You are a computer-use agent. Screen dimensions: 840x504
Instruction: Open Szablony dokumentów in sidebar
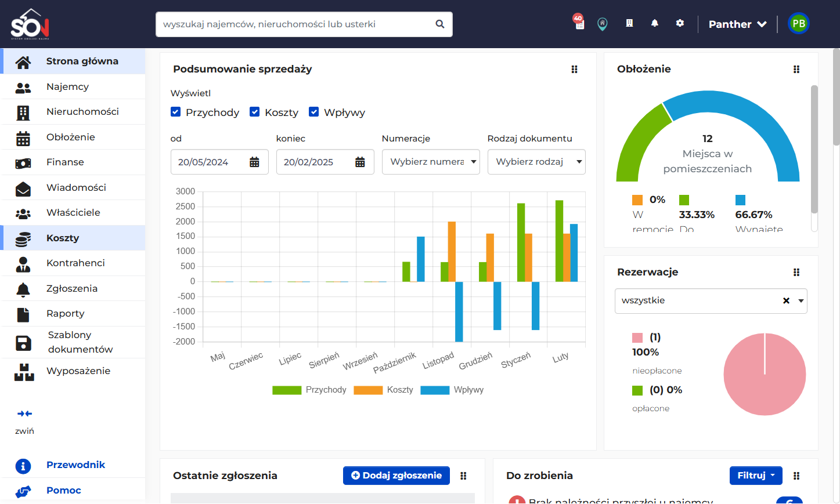tap(73, 342)
